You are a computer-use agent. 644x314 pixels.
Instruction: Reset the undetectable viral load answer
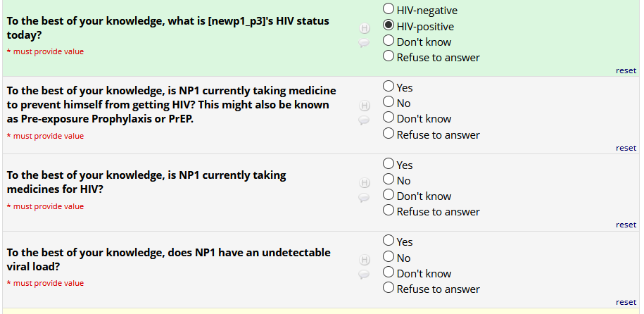point(626,302)
